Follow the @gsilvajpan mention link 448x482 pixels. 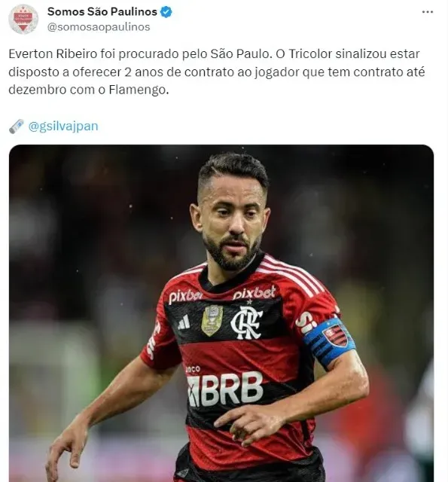pos(63,127)
